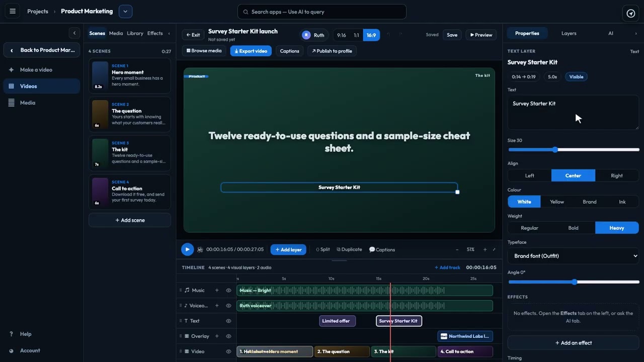Adjust the Angle slider
This screenshot has width=644, height=362.
[574, 282]
